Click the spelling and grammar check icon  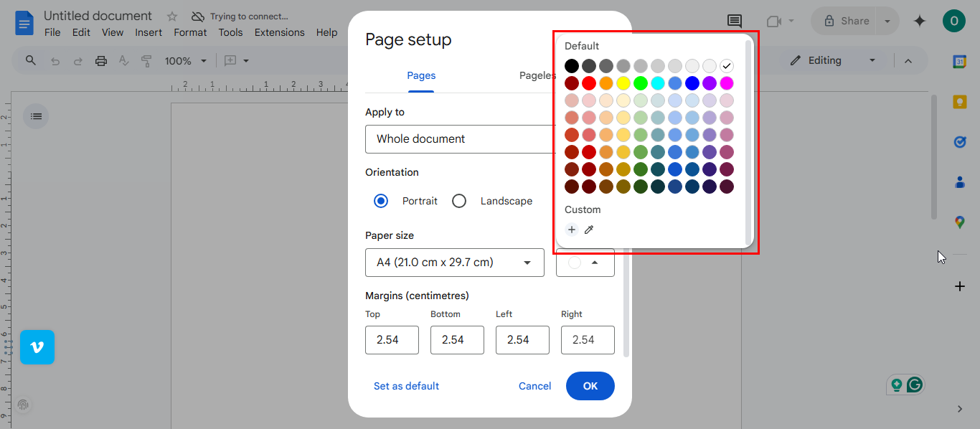pos(123,60)
